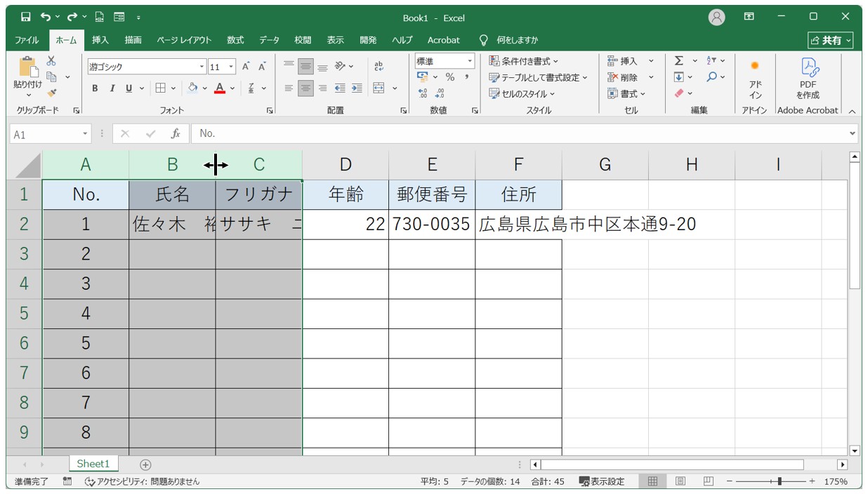This screenshot has height=494, width=868.
Task: Click the Clear eraser icon in editing group
Action: (678, 93)
